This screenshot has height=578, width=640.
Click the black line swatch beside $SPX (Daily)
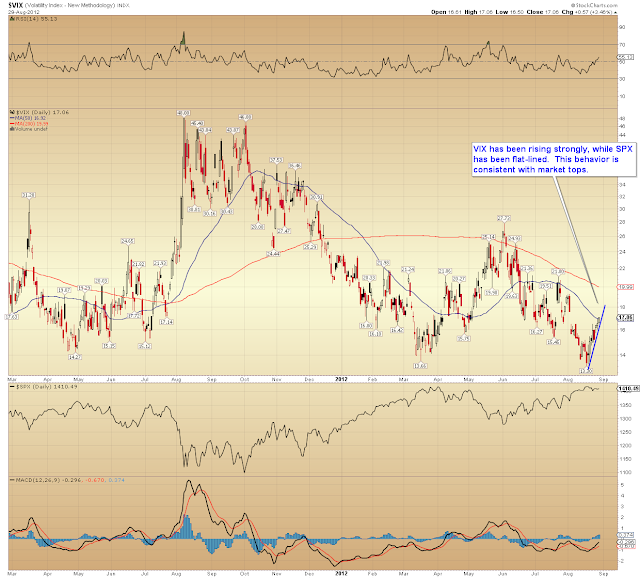pyautogui.click(x=12, y=387)
